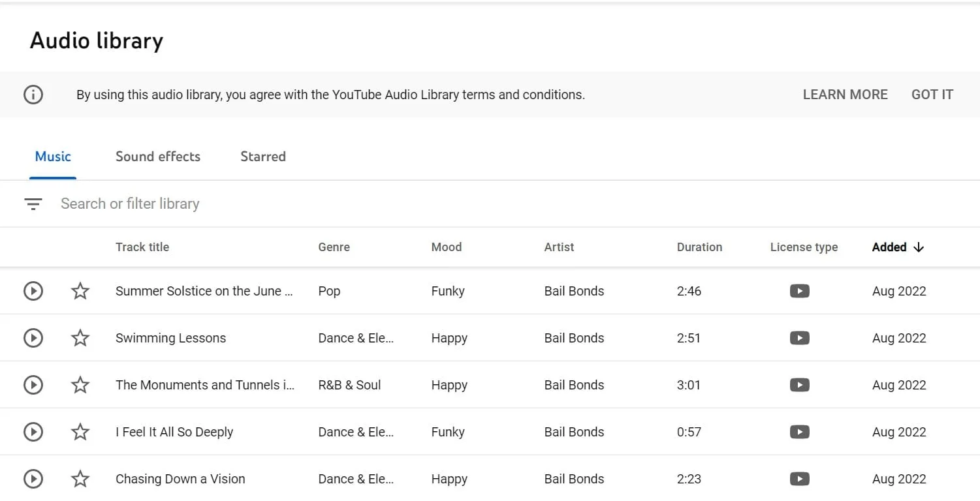The image size is (980, 501).
Task: Sort by the Artist column header
Action: [560, 247]
